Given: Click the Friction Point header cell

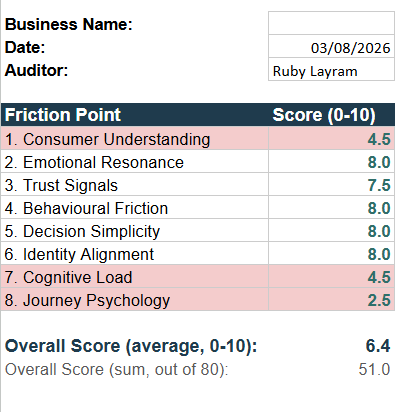Looking at the screenshot, I should pyautogui.click(x=135, y=115).
